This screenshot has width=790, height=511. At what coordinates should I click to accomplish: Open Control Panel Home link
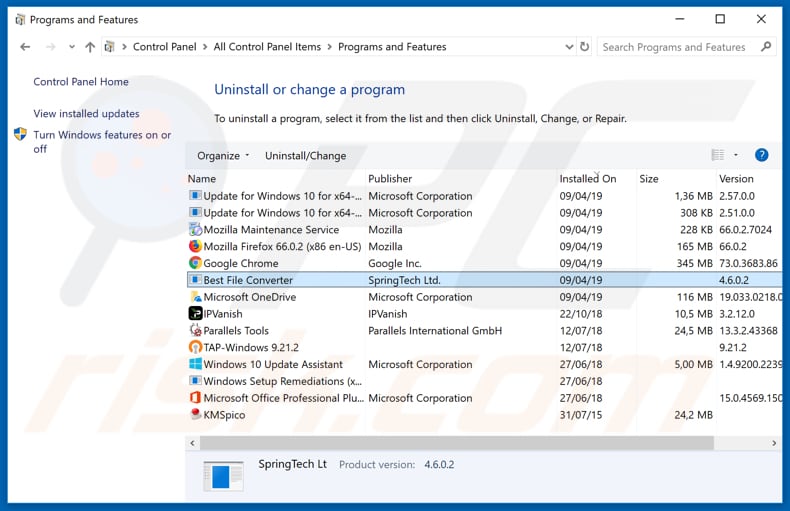click(x=81, y=82)
